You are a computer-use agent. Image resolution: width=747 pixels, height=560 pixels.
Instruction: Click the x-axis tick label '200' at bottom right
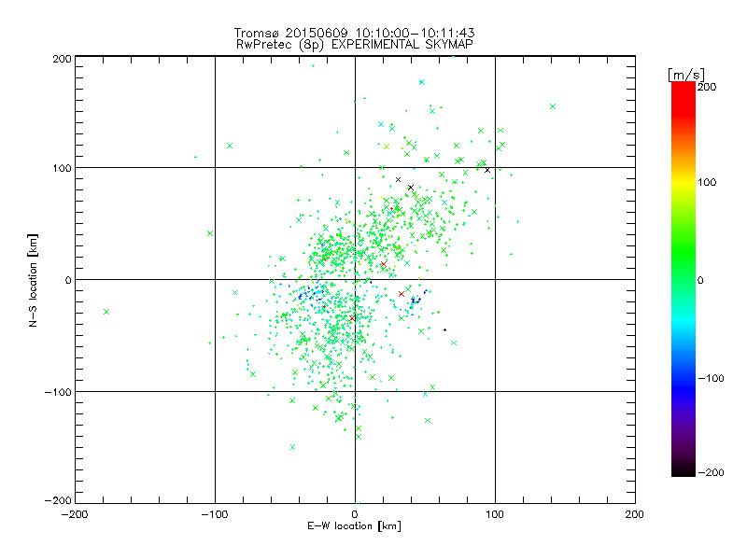tap(635, 514)
